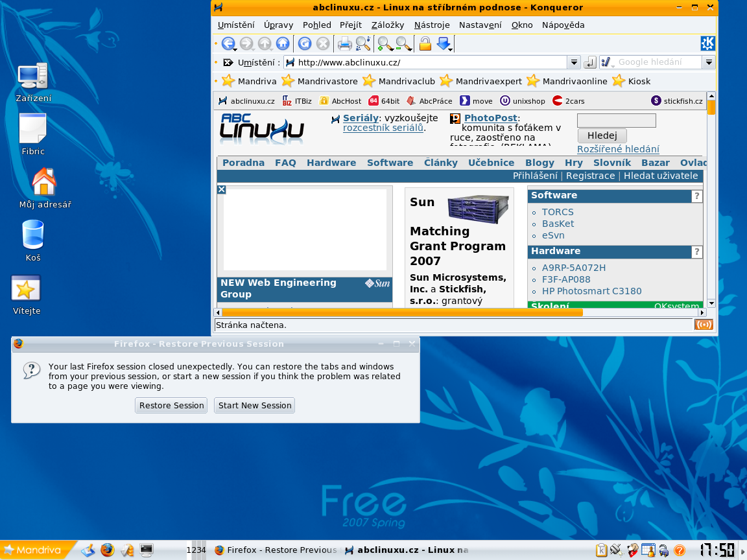Click the blue down-arrow toolbar icon
Image resolution: width=747 pixels, height=560 pixels.
coord(444,44)
